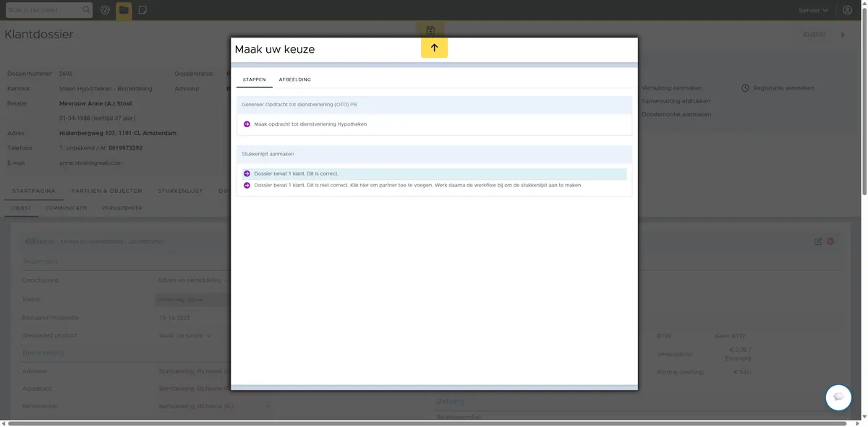This screenshot has height=427, width=868.
Task: Click arrow icon beside 'Dit is niet correct' step
Action: (247, 185)
